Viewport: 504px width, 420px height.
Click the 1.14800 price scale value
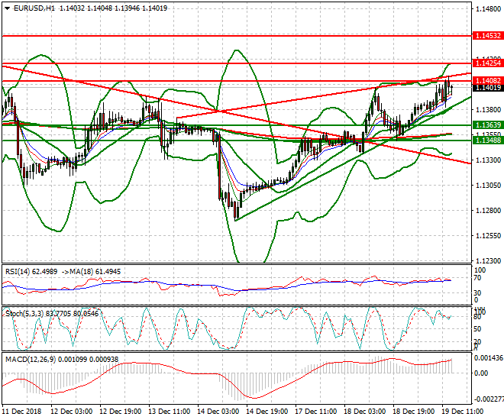pos(488,9)
